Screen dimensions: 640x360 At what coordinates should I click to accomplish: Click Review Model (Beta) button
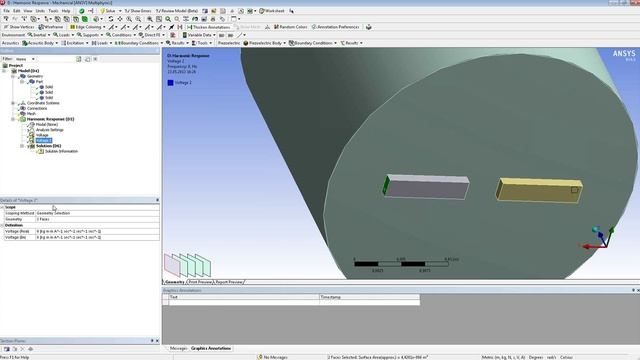[177, 11]
